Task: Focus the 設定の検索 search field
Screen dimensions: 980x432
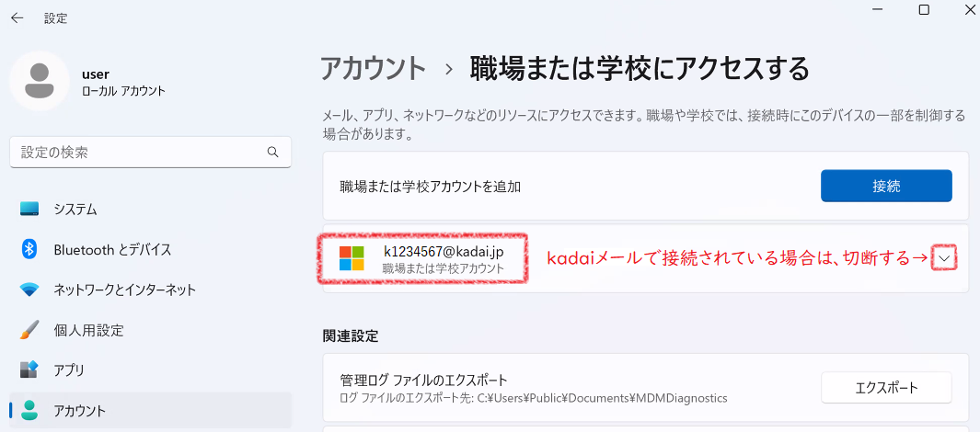Action: (150, 152)
